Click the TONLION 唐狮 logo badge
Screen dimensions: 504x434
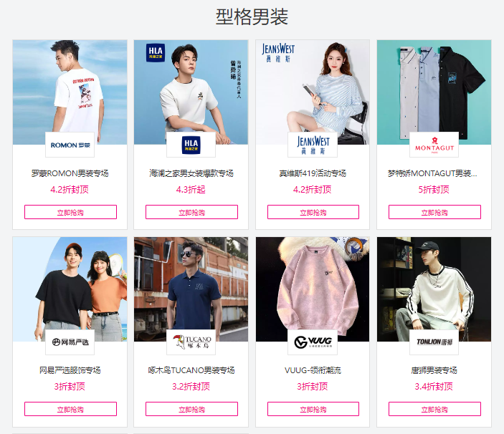click(x=434, y=342)
